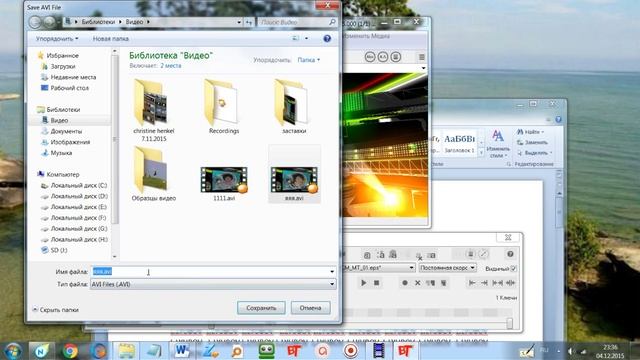Click the go to last keyframe arrow icon
This screenshot has height=360, width=640.
pyautogui.click(x=484, y=282)
